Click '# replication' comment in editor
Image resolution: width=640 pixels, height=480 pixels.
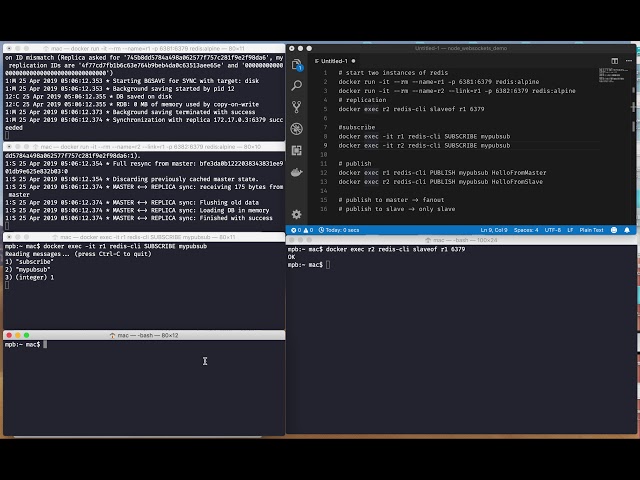[x=362, y=100]
